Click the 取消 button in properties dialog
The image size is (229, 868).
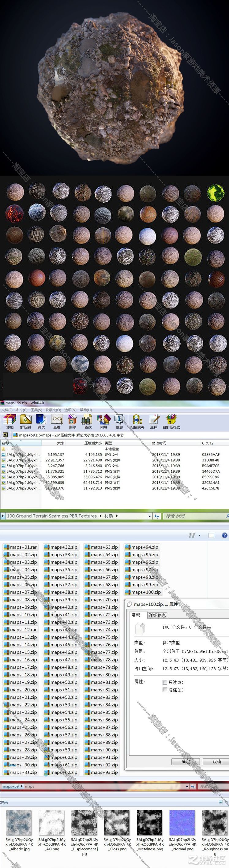(216, 761)
